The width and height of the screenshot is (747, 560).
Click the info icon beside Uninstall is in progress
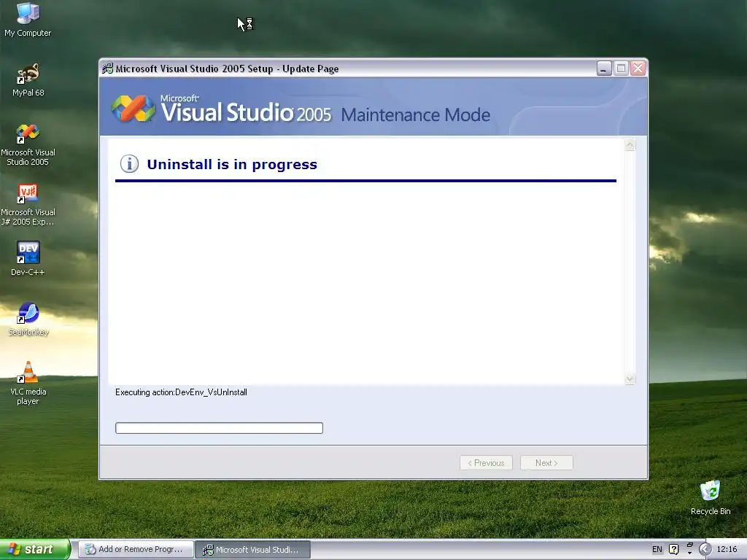point(129,164)
